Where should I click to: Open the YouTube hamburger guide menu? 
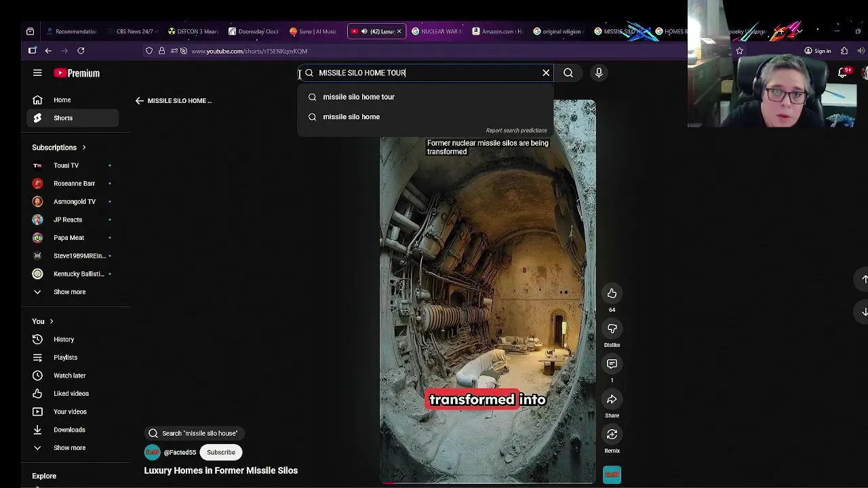pyautogui.click(x=37, y=73)
